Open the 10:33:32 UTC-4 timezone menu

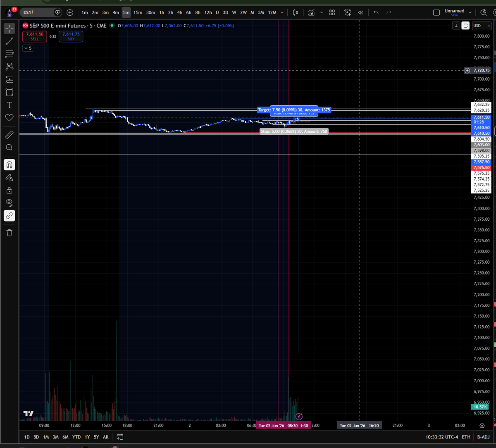(x=442, y=437)
